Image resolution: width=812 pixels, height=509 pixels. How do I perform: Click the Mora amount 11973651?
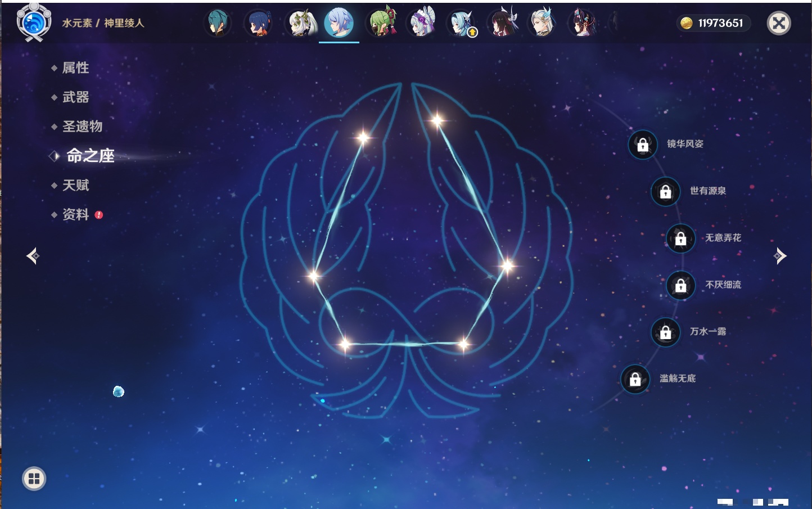click(x=720, y=23)
